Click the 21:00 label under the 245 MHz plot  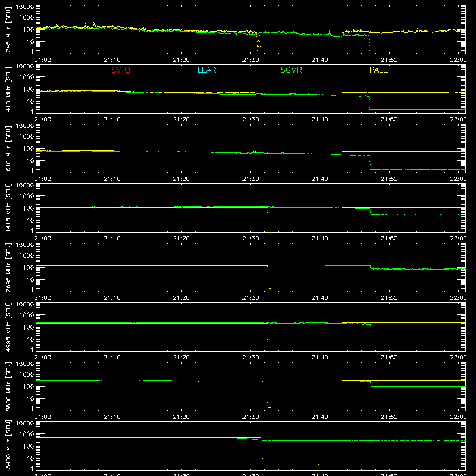(x=43, y=60)
